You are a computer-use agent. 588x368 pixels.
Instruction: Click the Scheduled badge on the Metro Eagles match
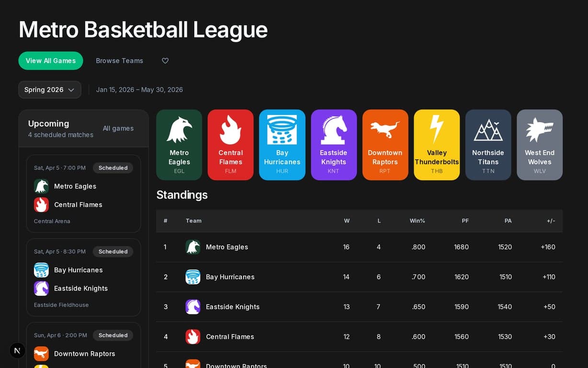coord(113,168)
